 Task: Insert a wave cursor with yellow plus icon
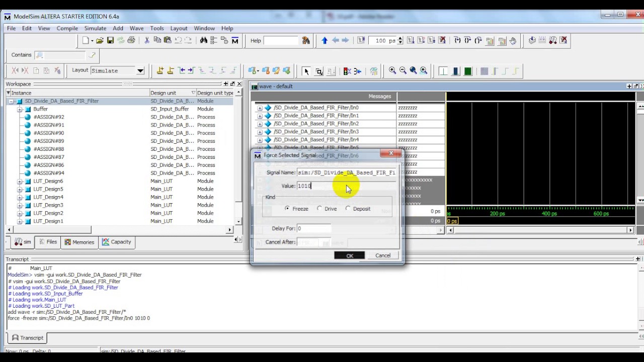click(160, 71)
